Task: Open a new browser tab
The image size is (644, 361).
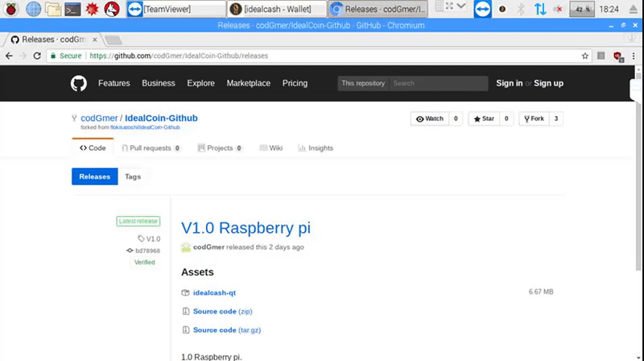Action: point(113,39)
